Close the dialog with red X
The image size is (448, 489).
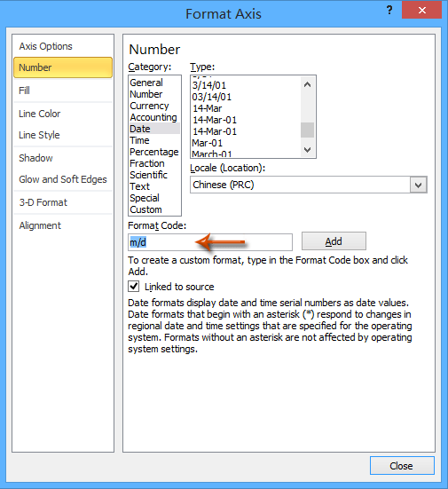click(x=421, y=11)
